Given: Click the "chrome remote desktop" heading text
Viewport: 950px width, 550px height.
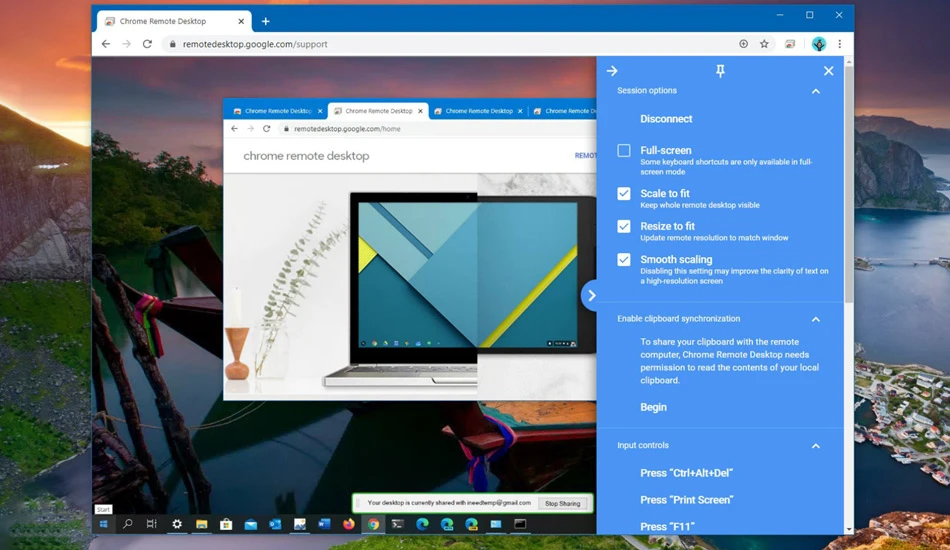Looking at the screenshot, I should click(x=306, y=156).
